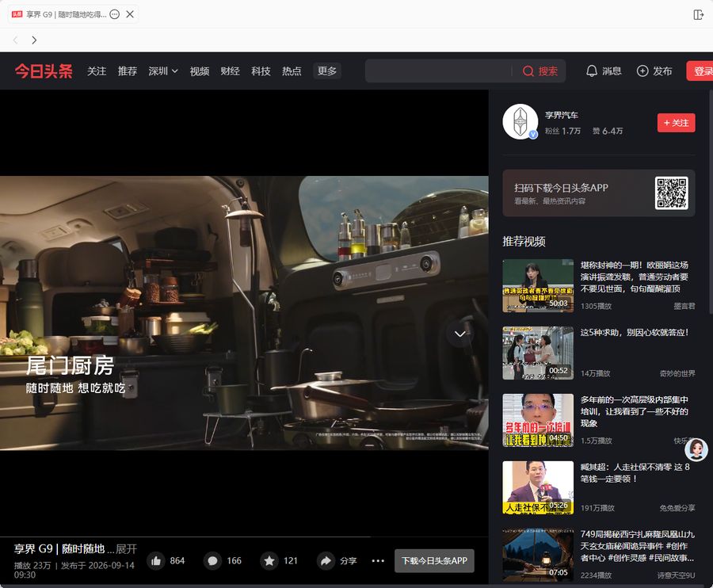
Task: Open thumbnail of 臧其超 05:26 video
Action: pyautogui.click(x=538, y=487)
